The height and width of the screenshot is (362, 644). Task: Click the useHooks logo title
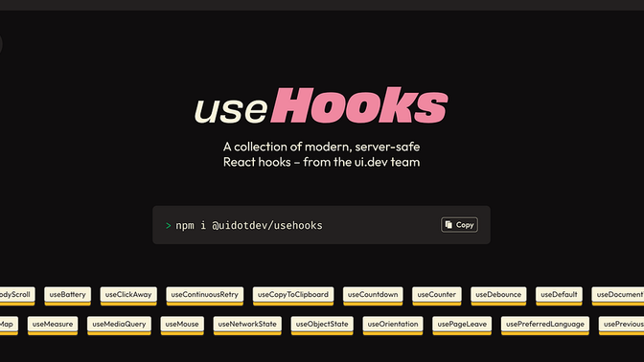pyautogui.click(x=321, y=105)
